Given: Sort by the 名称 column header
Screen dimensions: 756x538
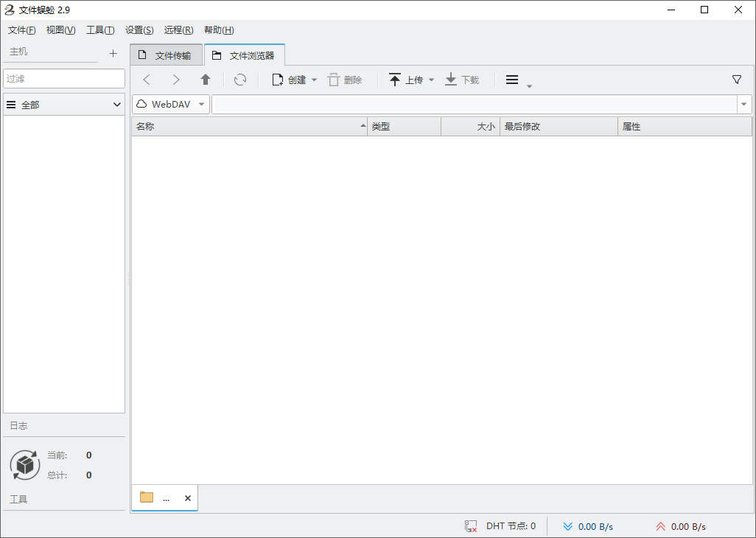Looking at the screenshot, I should [249, 126].
